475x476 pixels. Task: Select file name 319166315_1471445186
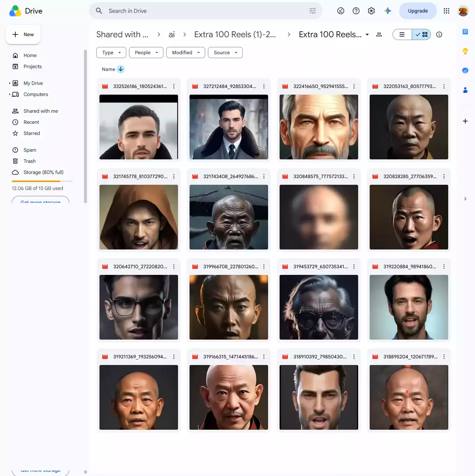tap(231, 357)
